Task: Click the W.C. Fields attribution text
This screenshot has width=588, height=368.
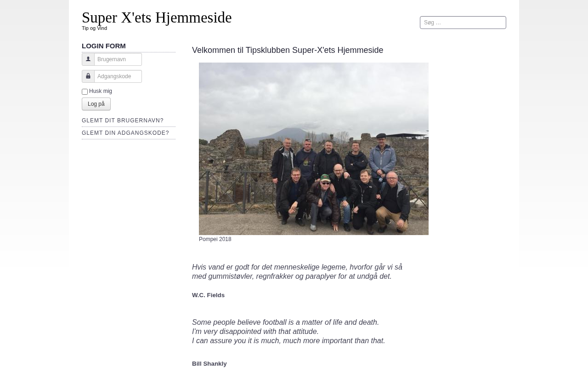Action: pos(208,295)
